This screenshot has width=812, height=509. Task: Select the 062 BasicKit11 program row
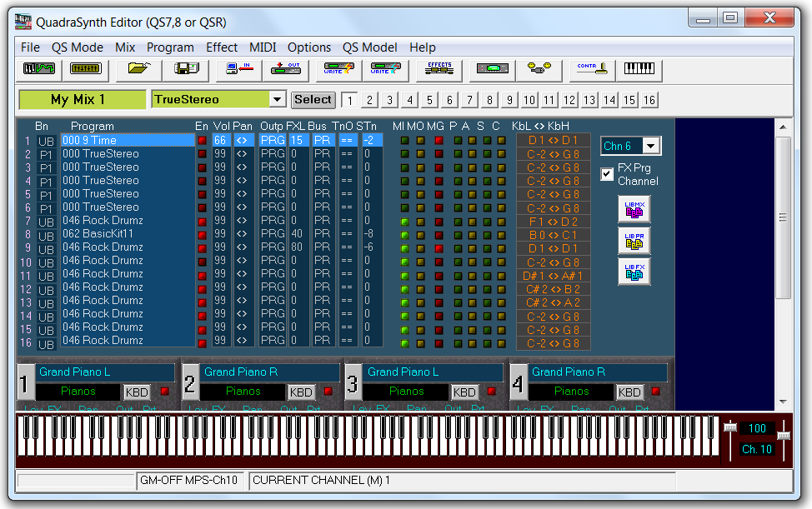point(128,234)
